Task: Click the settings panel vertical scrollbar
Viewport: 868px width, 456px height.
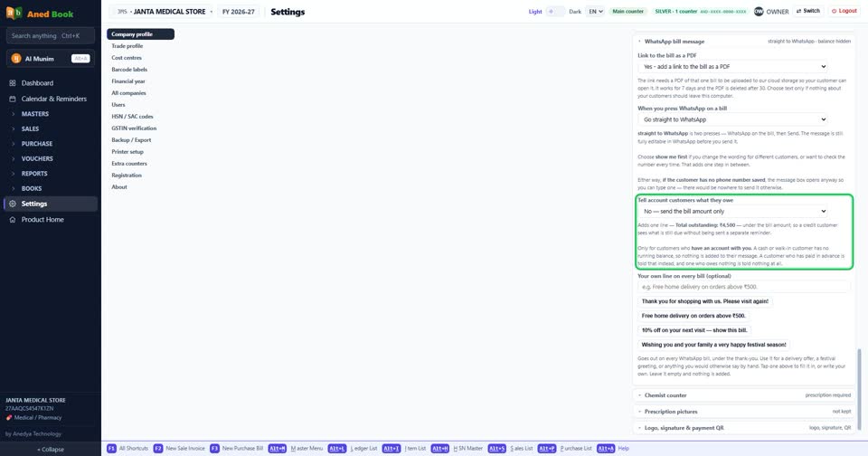Action: point(859,388)
